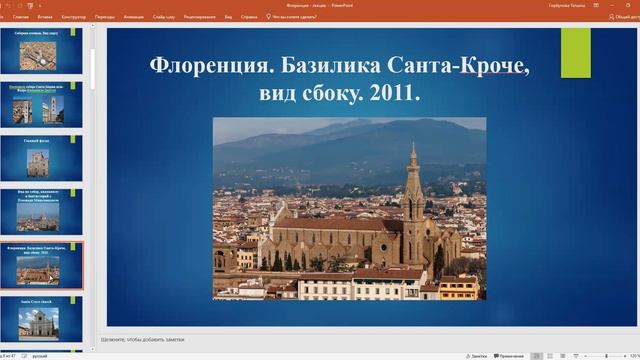Start slide show from status bar icon
The image size is (640, 360).
pyautogui.click(x=576, y=356)
